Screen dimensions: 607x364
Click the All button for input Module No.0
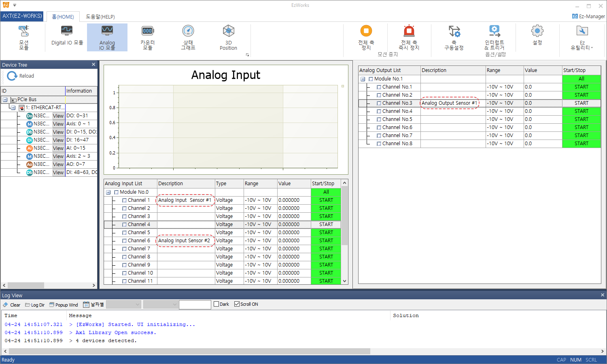[x=326, y=192]
